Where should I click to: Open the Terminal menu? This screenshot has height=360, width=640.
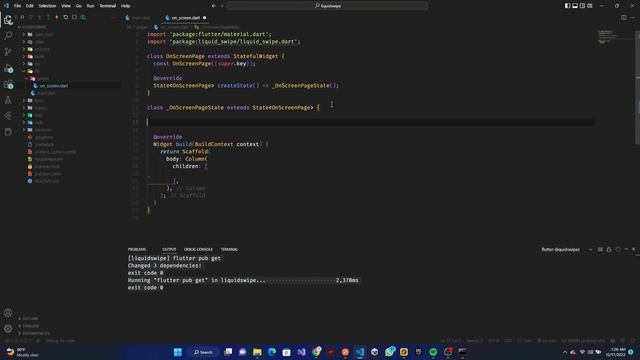[x=108, y=6]
